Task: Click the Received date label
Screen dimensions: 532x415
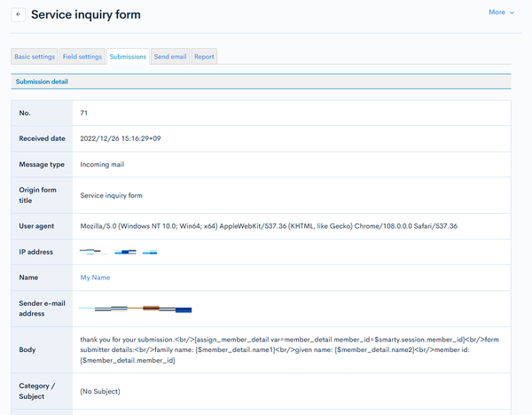Action: [42, 138]
